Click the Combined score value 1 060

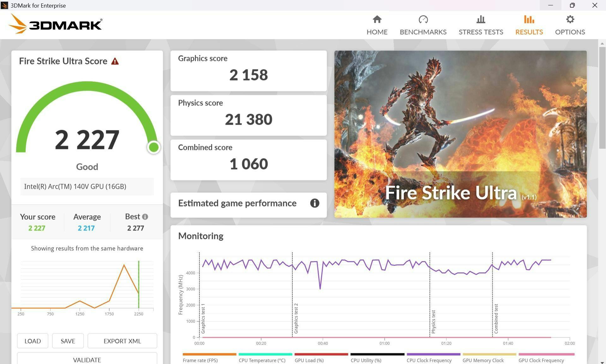click(x=249, y=164)
